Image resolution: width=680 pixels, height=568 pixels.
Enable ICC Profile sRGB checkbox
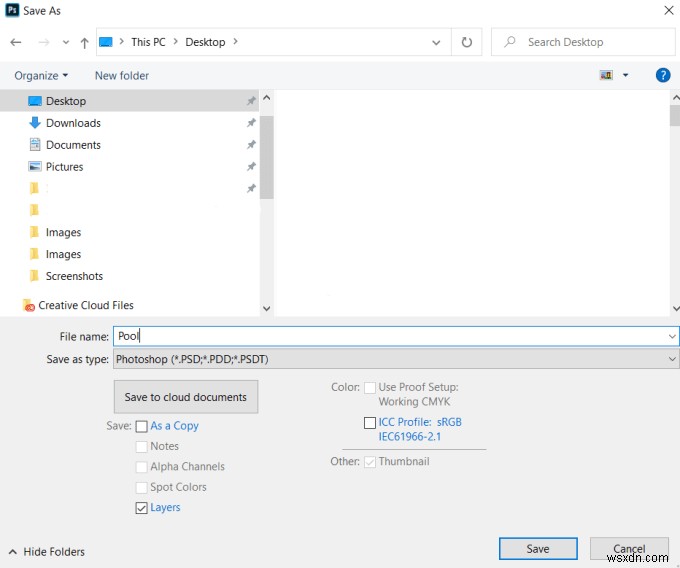pos(370,423)
